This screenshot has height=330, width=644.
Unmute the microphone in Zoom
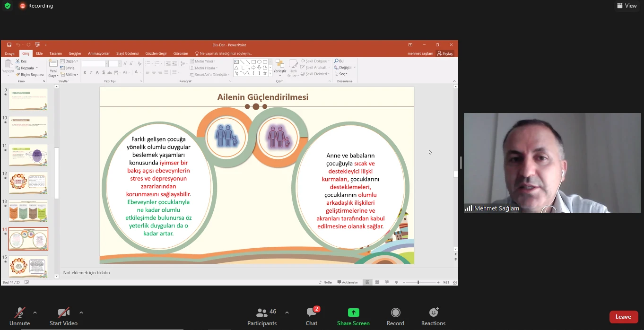pyautogui.click(x=19, y=317)
